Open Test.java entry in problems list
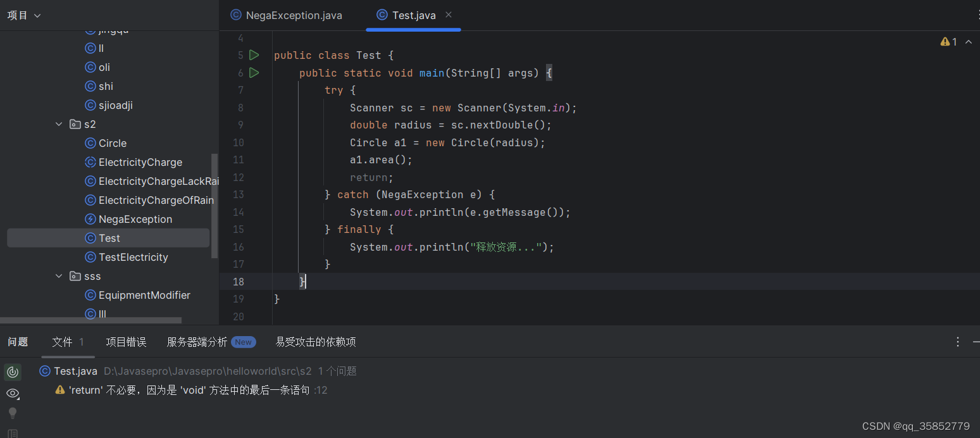980x438 pixels. coord(76,371)
